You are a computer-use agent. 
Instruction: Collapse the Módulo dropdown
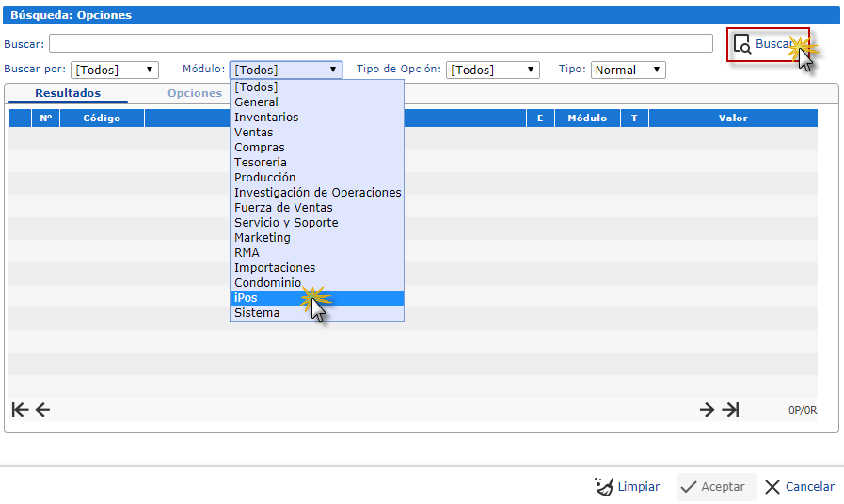tap(286, 70)
